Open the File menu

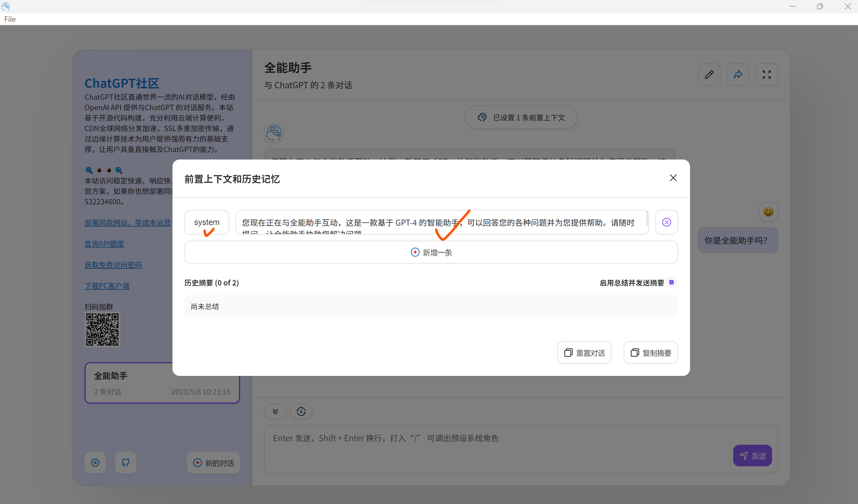click(10, 19)
